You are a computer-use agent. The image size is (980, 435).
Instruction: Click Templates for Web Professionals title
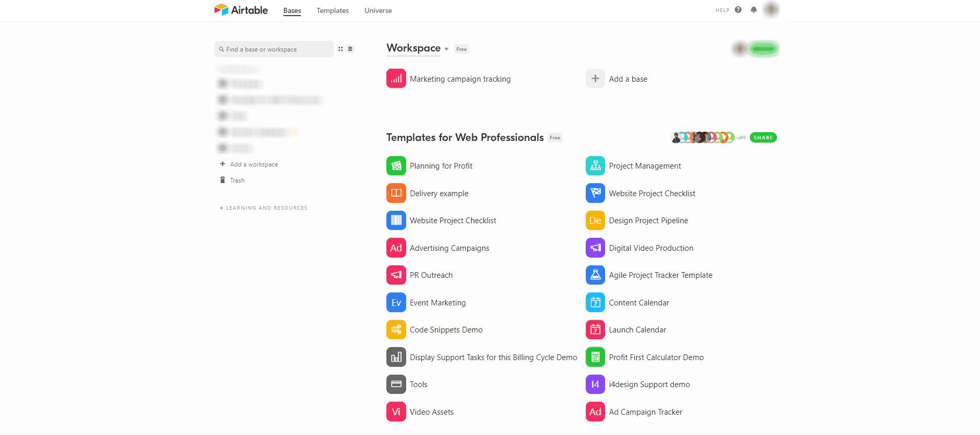coord(464,137)
